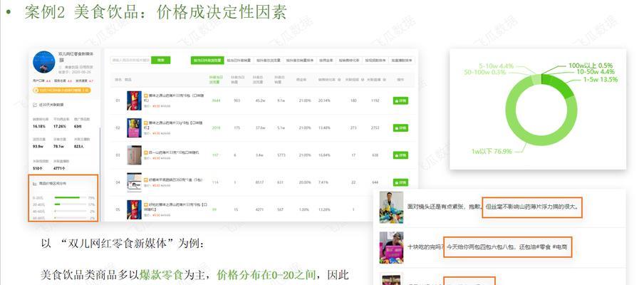Open details button for product row 02
The height and width of the screenshot is (285, 644).
(x=400, y=128)
